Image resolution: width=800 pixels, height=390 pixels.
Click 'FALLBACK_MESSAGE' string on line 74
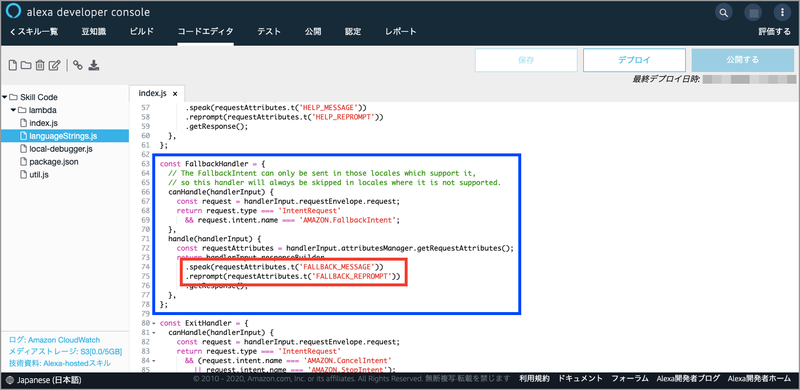coord(338,267)
